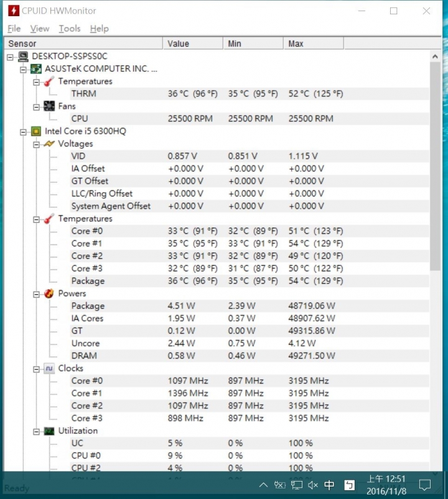The width and height of the screenshot is (448, 499).
Task: Click the 48719.06 W max value
Action: click(x=312, y=306)
